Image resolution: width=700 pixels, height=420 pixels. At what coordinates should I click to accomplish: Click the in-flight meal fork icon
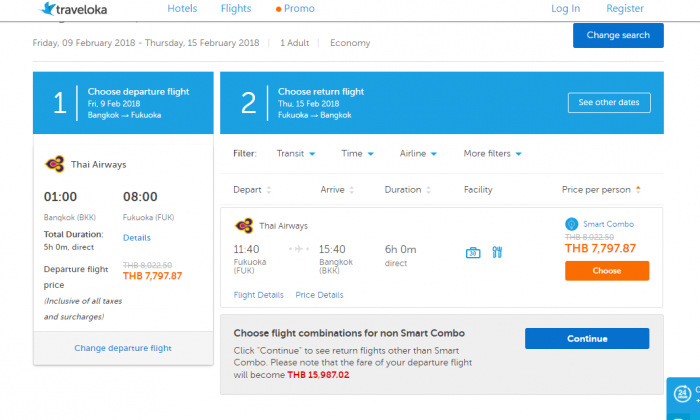click(497, 252)
